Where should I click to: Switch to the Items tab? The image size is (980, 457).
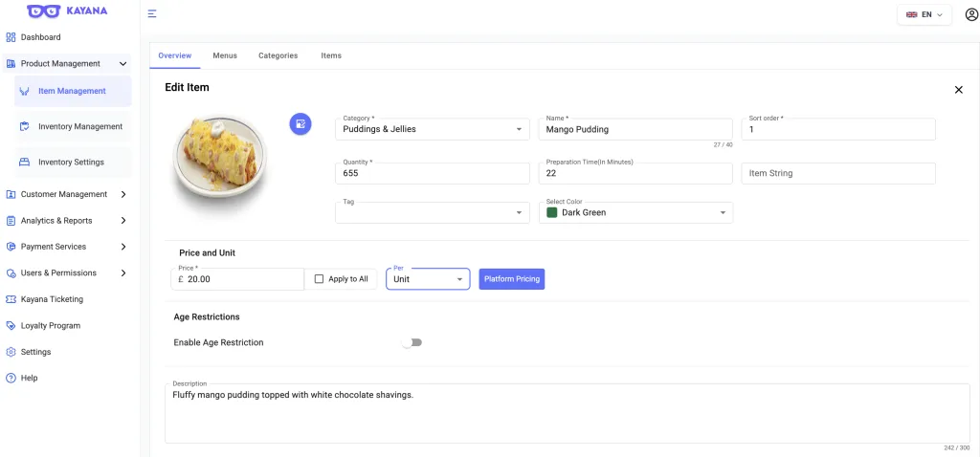click(x=331, y=55)
